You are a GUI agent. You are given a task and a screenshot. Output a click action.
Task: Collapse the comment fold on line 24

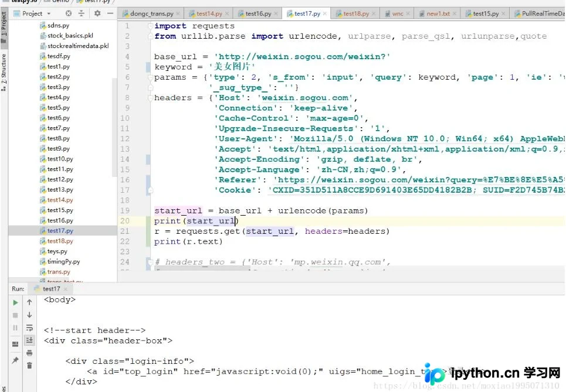[151, 262]
